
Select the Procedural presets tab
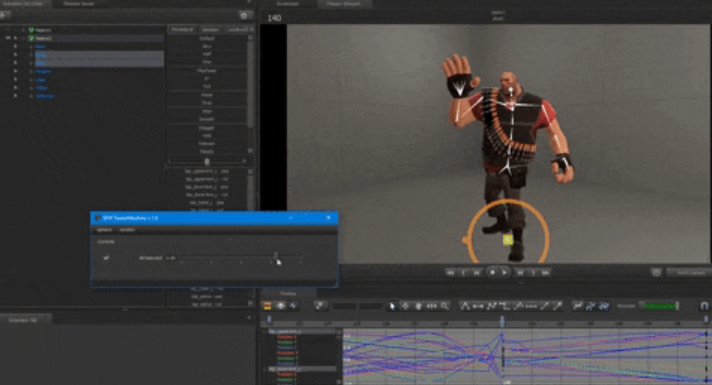tap(182, 29)
